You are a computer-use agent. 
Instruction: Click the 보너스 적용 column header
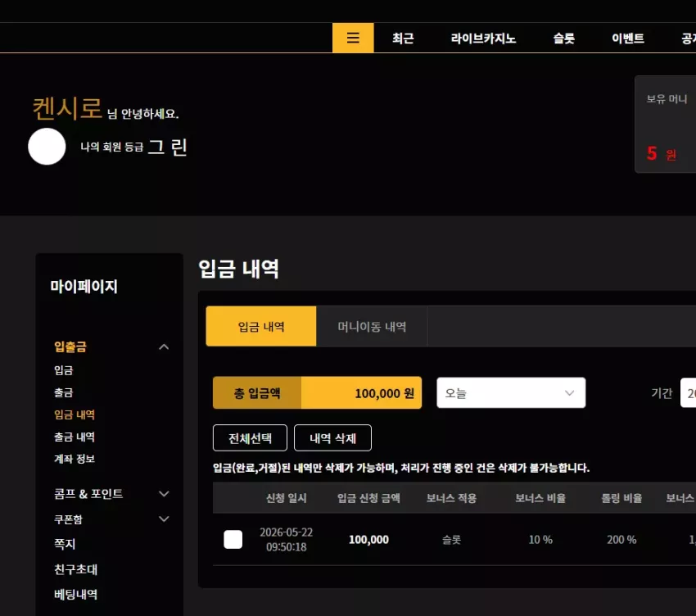click(451, 498)
